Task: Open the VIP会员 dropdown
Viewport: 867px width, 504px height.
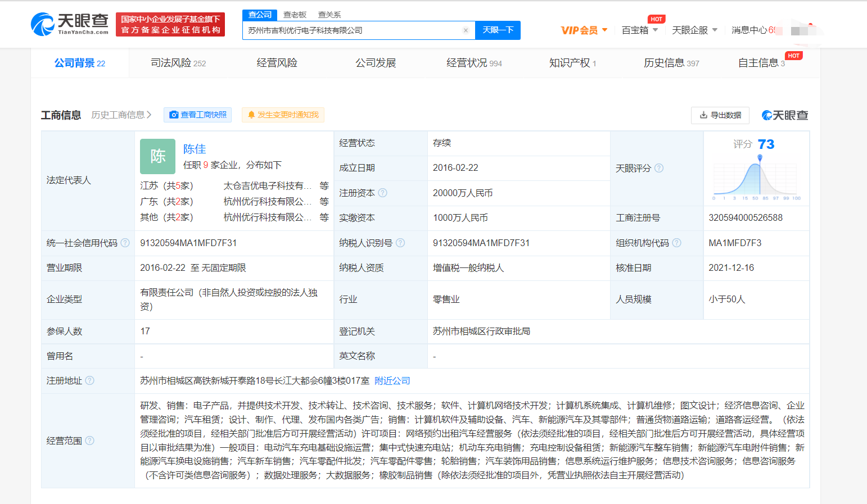Action: (584, 30)
